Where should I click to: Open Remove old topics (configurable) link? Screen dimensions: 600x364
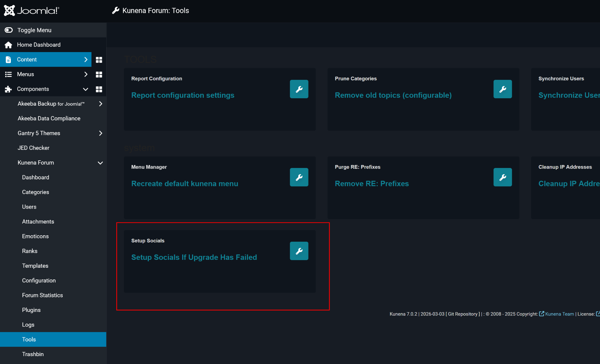(x=393, y=95)
